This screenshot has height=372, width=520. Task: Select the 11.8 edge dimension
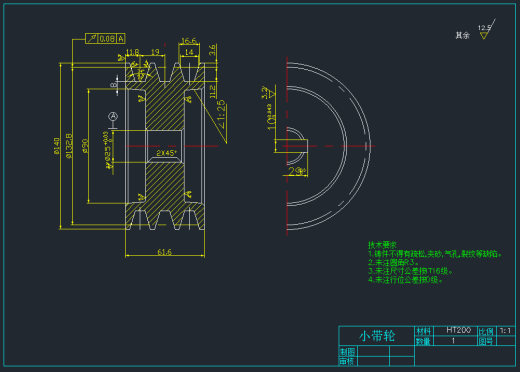click(x=132, y=52)
